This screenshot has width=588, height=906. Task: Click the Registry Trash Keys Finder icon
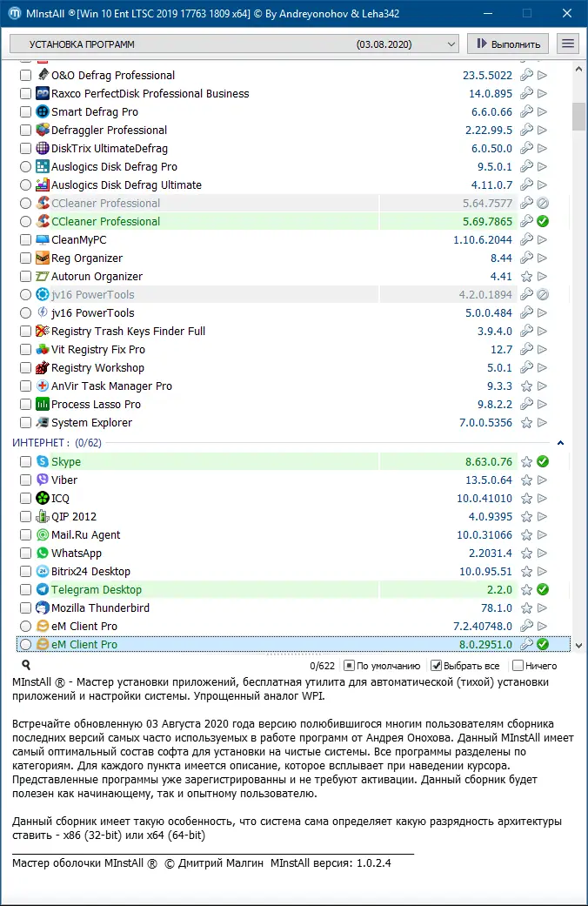[43, 331]
